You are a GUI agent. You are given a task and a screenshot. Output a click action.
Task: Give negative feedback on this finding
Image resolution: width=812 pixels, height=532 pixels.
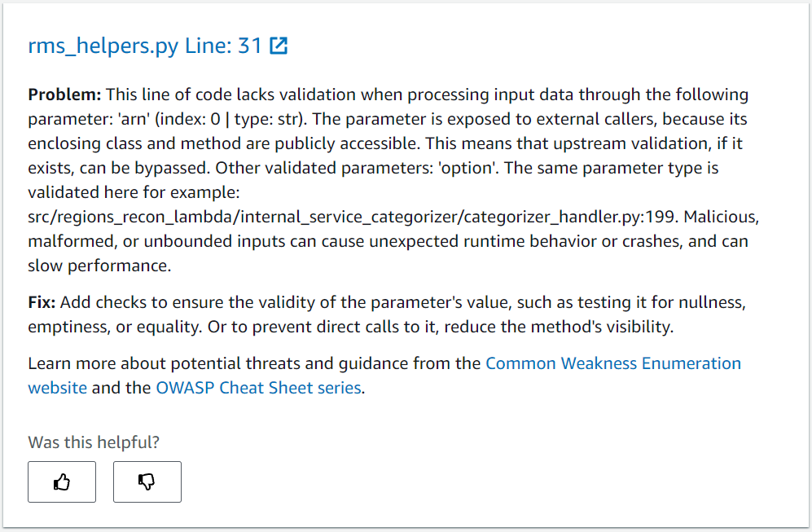pos(147,481)
